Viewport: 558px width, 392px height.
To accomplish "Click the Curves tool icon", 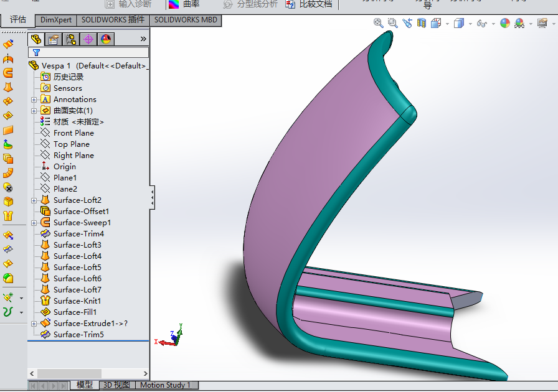I will tap(8, 312).
